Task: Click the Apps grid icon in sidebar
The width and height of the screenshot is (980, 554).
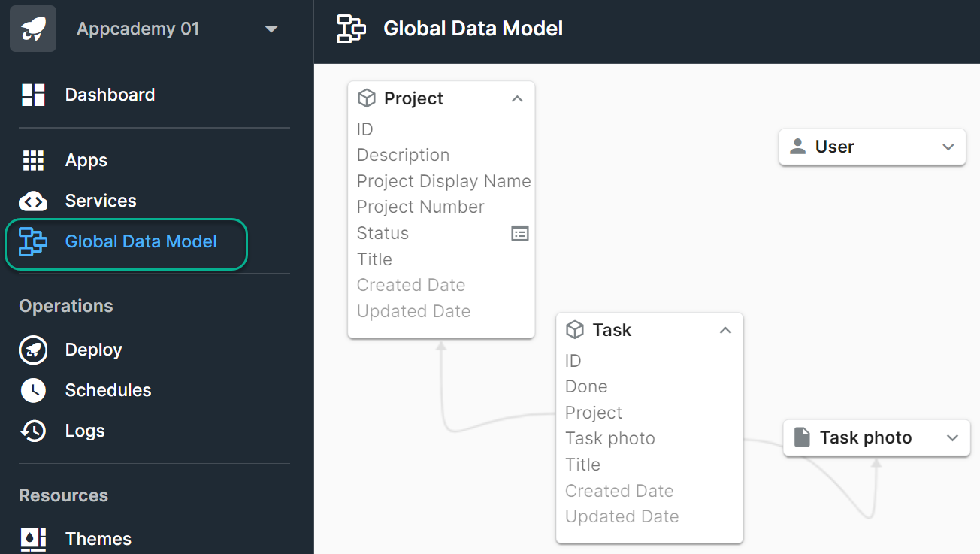Action: (33, 160)
